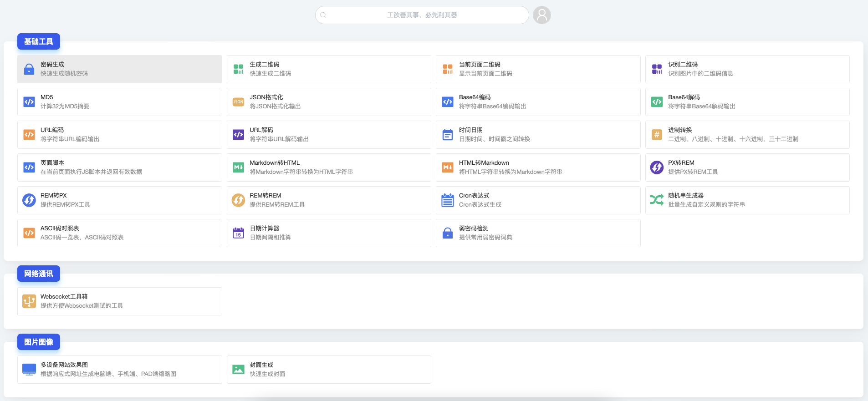Click the Websocket工具箱 connector icon
Image resolution: width=868 pixels, height=401 pixels.
(x=29, y=301)
